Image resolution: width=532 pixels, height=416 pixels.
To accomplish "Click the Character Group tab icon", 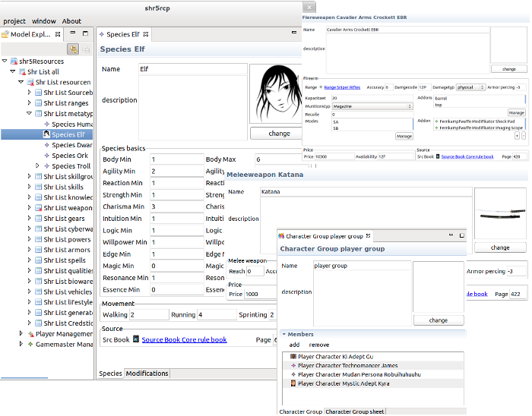I will (x=281, y=236).
